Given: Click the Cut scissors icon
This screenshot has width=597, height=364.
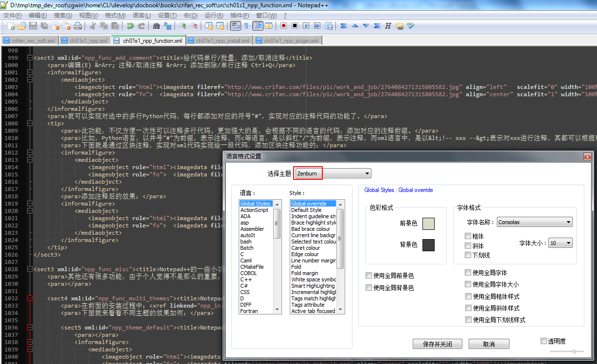Looking at the screenshot, I should point(92,26).
